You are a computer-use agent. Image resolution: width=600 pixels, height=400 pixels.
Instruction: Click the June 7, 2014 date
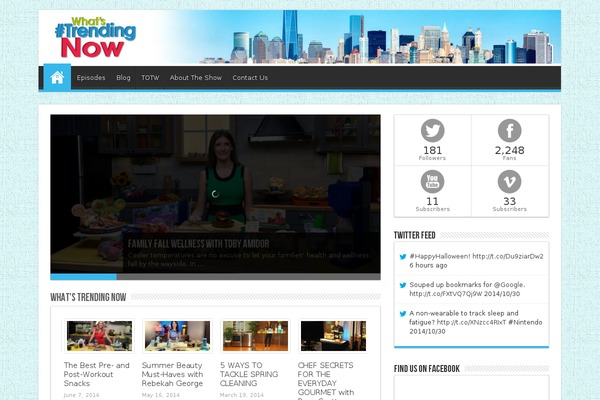[x=81, y=395]
